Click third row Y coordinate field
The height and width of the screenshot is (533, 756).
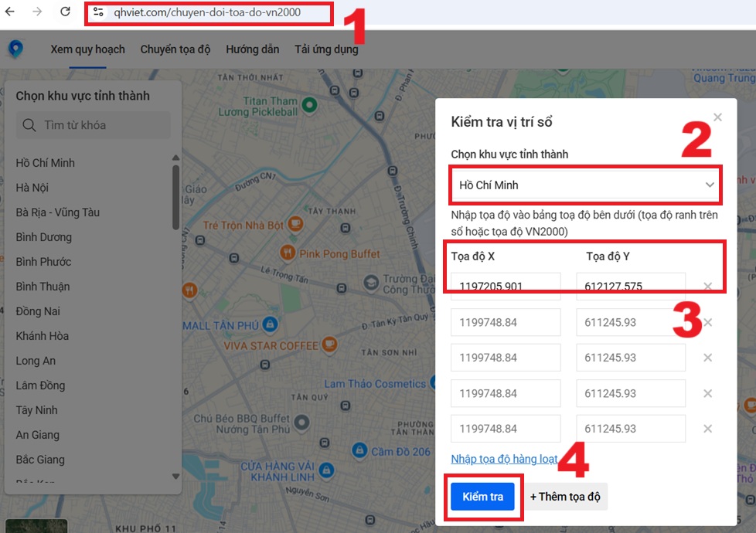(x=631, y=358)
